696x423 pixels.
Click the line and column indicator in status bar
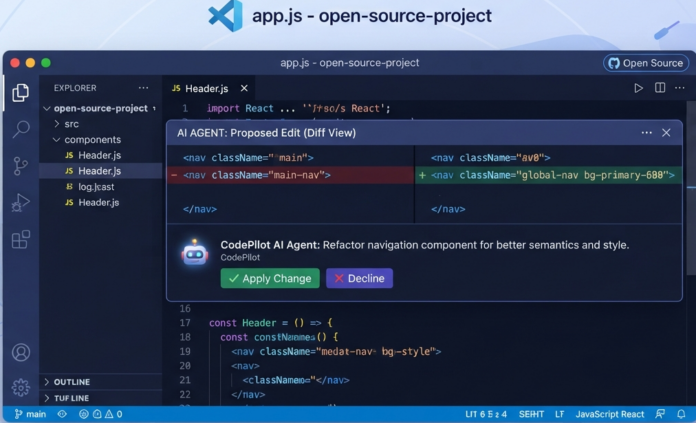click(486, 414)
